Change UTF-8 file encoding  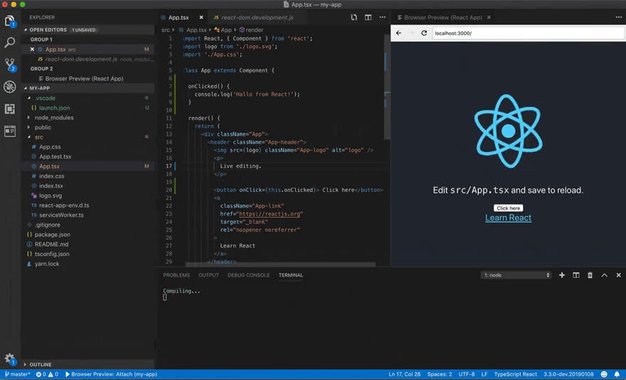tap(467, 374)
